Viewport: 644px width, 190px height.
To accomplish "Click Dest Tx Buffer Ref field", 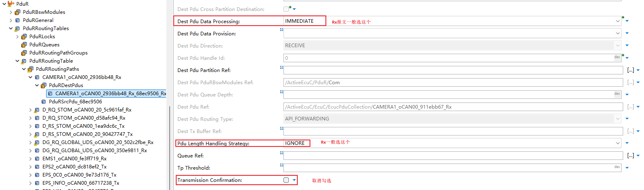I will (453, 131).
